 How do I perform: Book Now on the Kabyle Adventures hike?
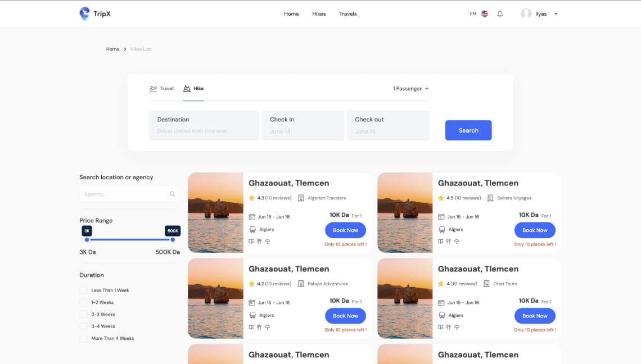pos(345,316)
